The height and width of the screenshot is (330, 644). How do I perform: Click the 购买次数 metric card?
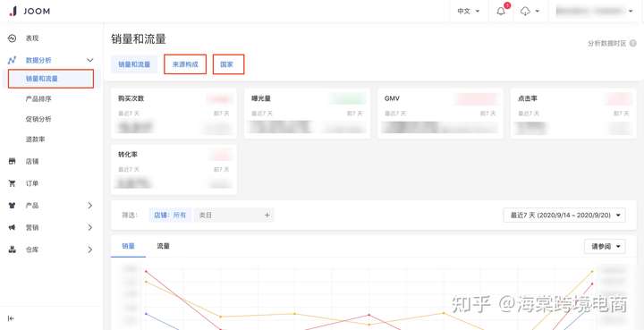click(x=174, y=113)
